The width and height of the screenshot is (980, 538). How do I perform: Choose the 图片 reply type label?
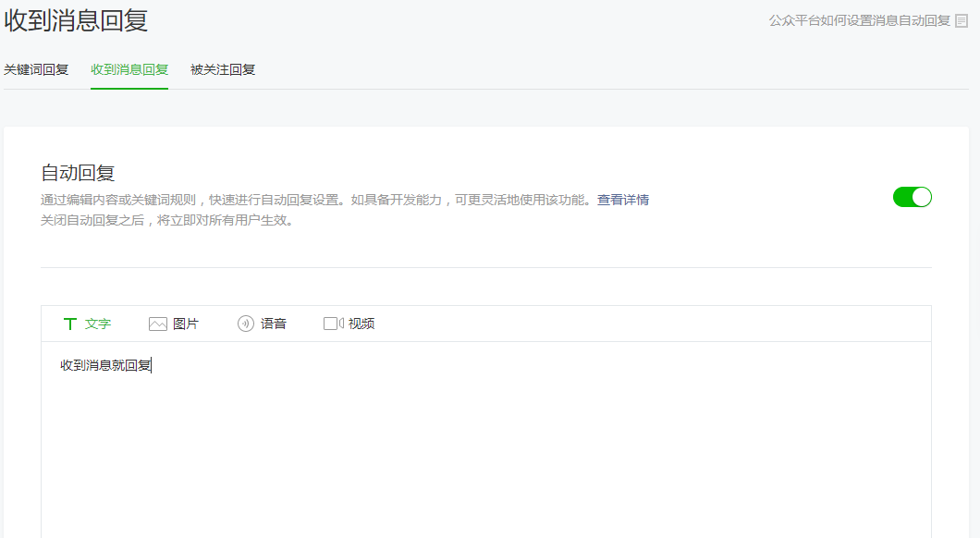click(186, 324)
